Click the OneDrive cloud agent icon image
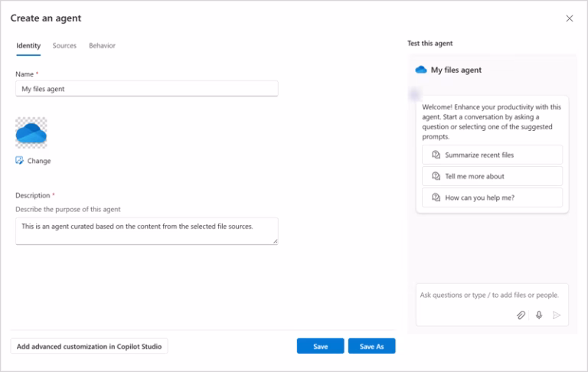 pyautogui.click(x=31, y=132)
